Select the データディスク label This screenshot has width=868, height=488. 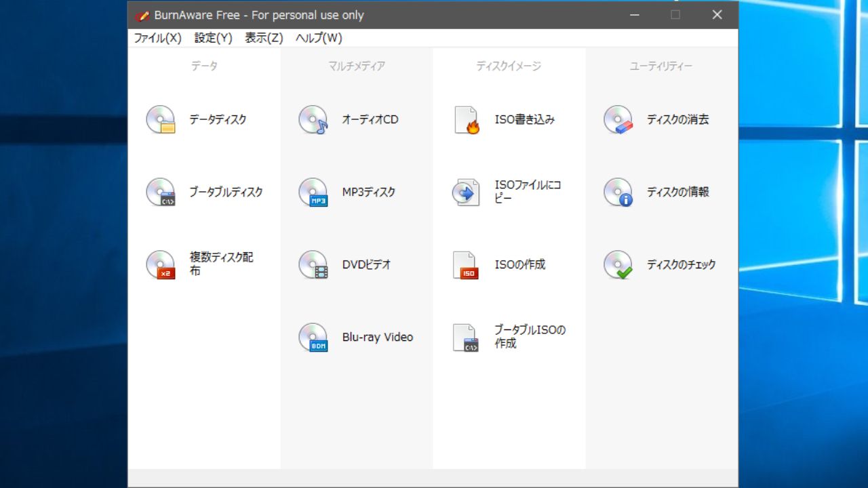tap(218, 119)
